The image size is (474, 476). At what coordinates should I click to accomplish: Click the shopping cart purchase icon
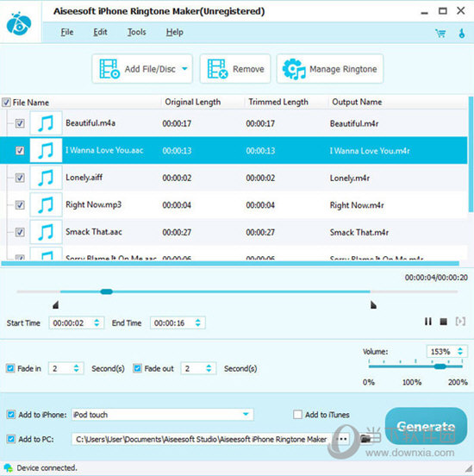440,33
